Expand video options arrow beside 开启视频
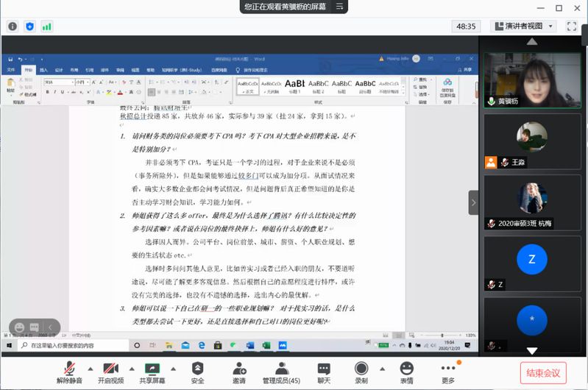 [x=131, y=368]
